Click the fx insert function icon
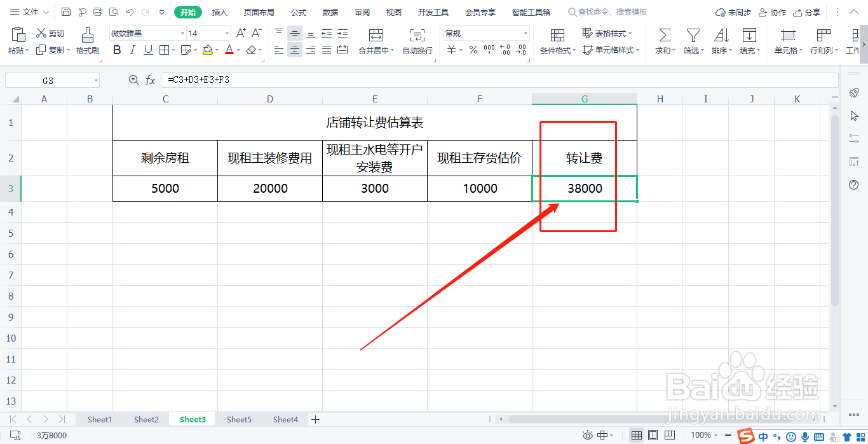The height and width of the screenshot is (444, 868). pyautogui.click(x=151, y=80)
